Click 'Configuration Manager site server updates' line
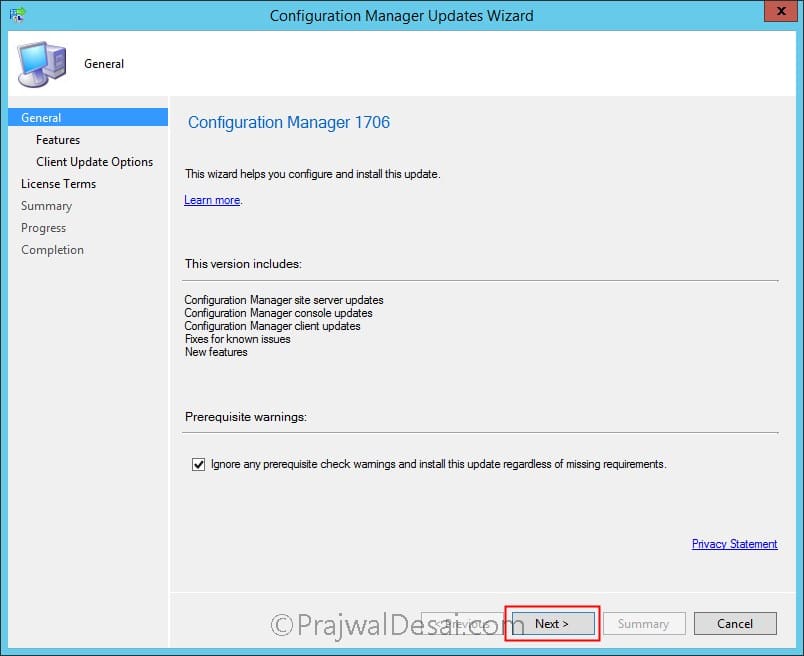This screenshot has width=804, height=656. [284, 300]
